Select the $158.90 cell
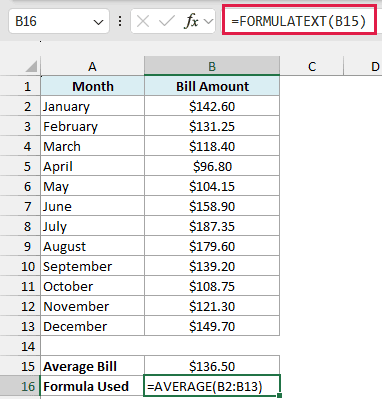The width and height of the screenshot is (382, 399). [212, 206]
